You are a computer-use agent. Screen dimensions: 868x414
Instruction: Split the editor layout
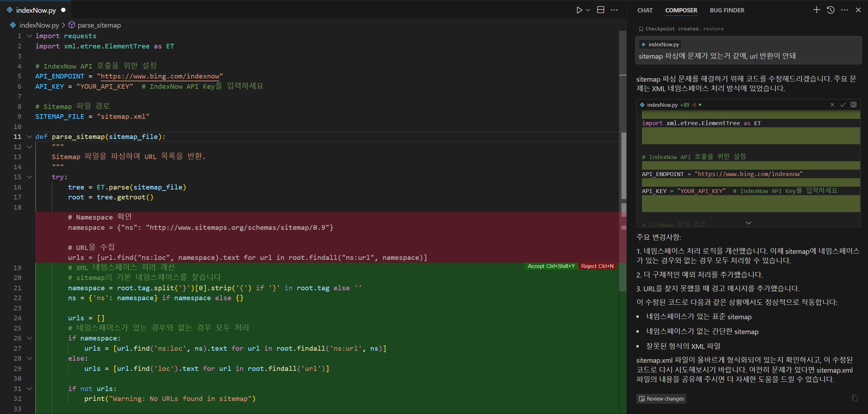tap(601, 10)
